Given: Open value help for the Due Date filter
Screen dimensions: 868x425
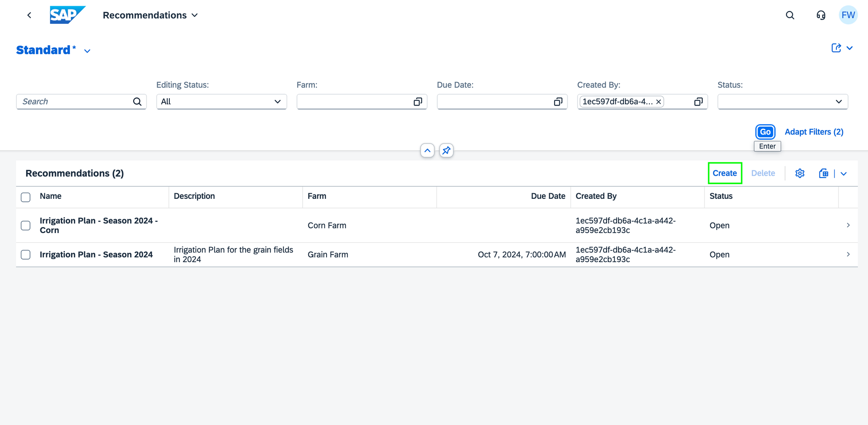Looking at the screenshot, I should click(558, 102).
